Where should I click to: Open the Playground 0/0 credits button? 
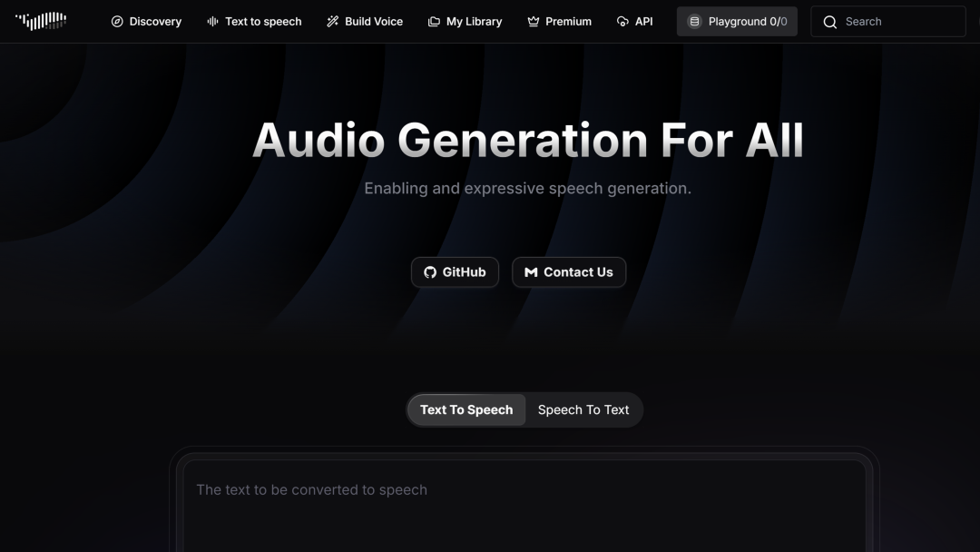(x=737, y=22)
